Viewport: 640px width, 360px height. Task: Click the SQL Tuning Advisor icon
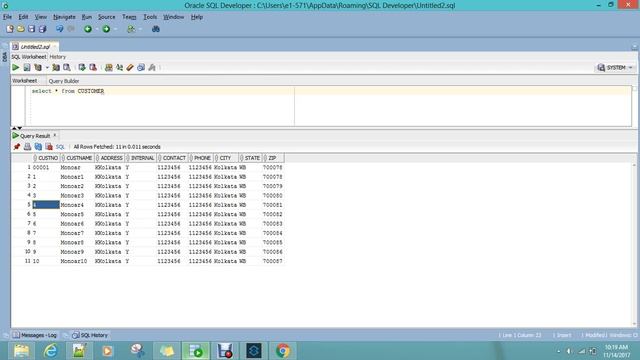click(x=67, y=67)
